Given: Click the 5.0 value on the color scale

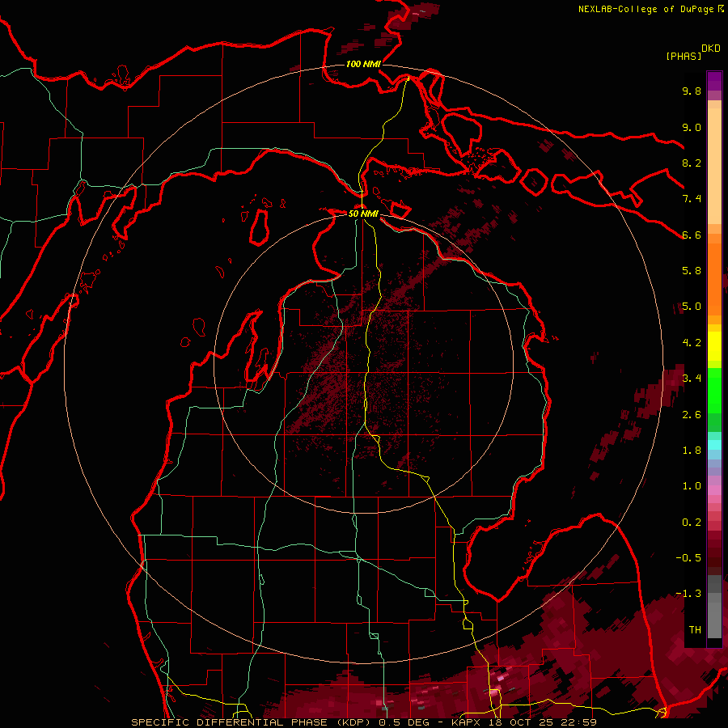Looking at the screenshot, I should (x=692, y=307).
